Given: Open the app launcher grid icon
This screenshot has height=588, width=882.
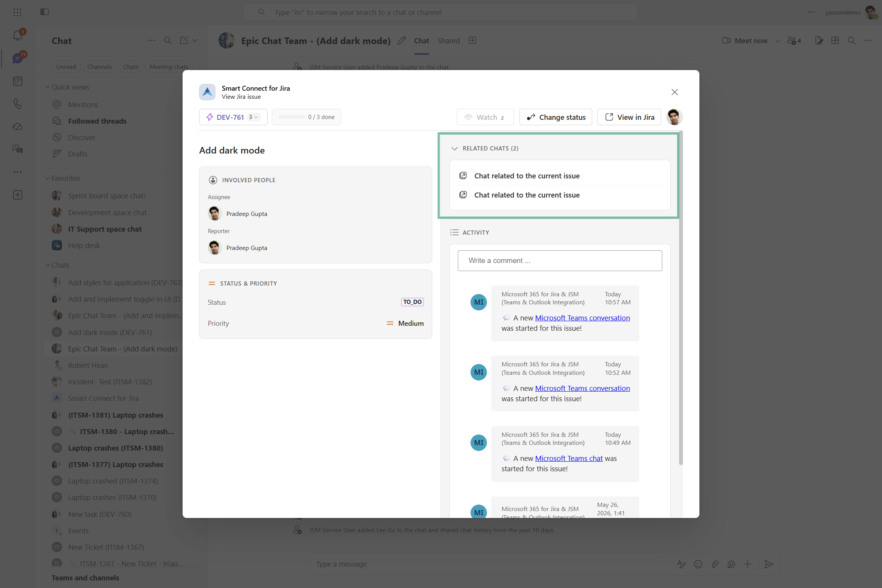Looking at the screenshot, I should pyautogui.click(x=17, y=12).
